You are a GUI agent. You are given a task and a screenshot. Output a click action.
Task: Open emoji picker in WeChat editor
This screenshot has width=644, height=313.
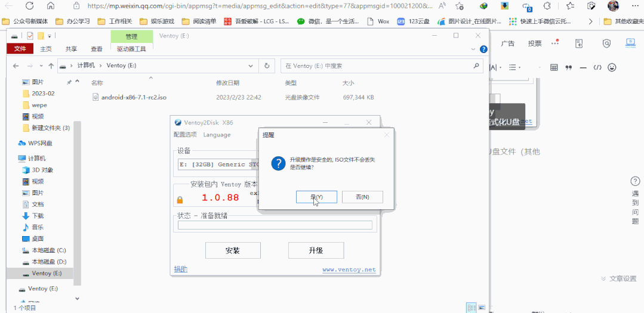coord(612,67)
